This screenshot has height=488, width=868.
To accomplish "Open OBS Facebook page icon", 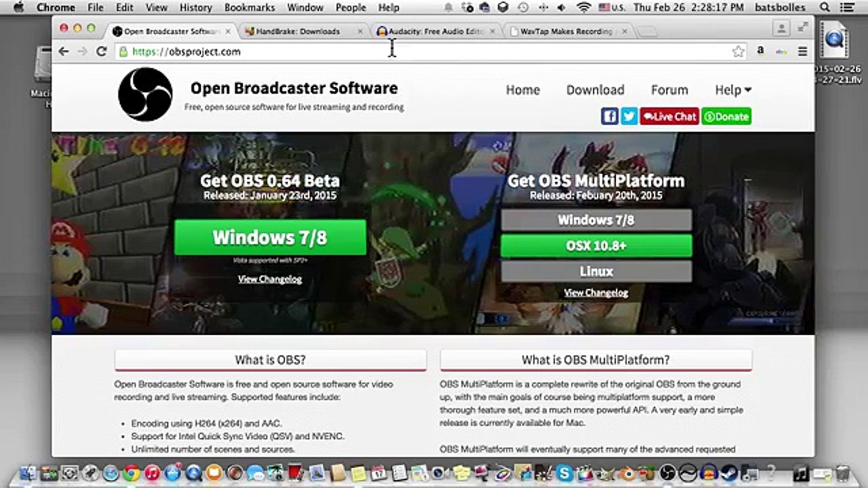I will pyautogui.click(x=609, y=117).
